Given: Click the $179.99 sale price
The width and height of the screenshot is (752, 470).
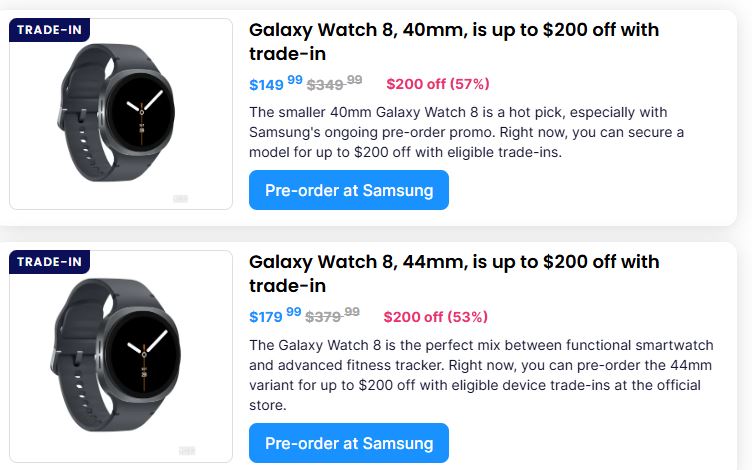Looking at the screenshot, I should [275, 316].
